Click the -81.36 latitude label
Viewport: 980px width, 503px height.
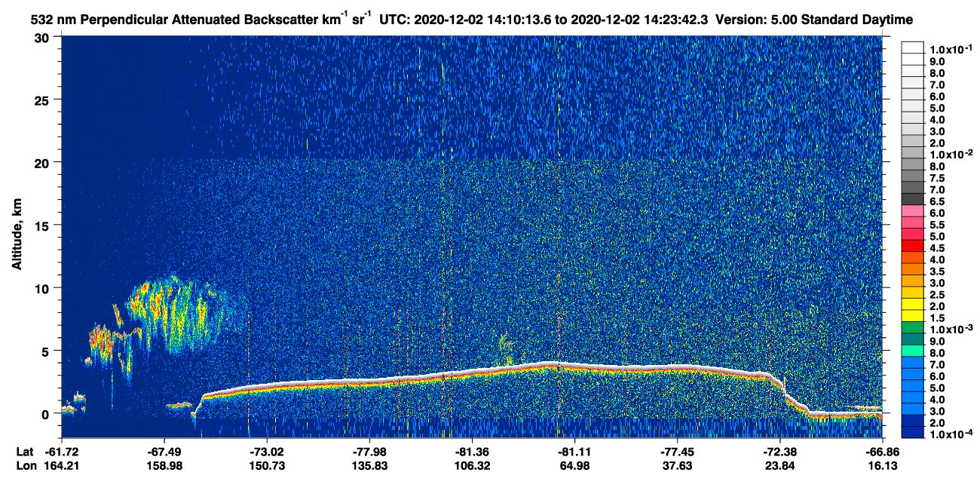[x=472, y=452]
